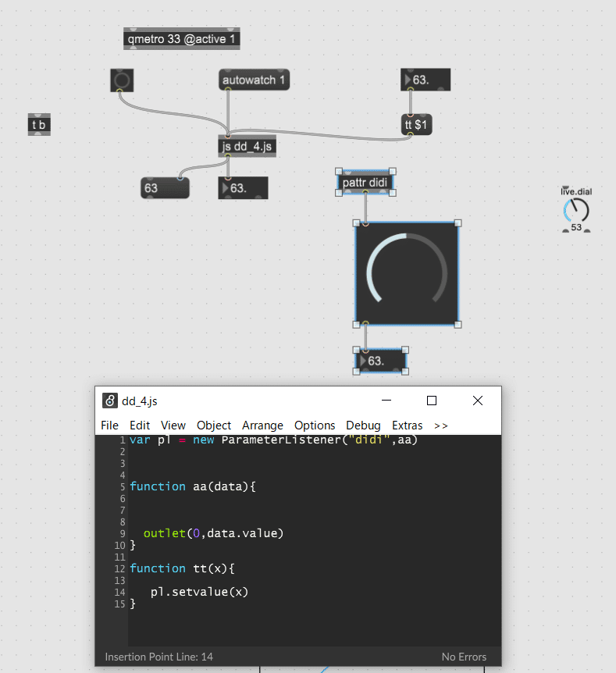Select the pattr didi object
This screenshot has height=673, width=616.
pos(365,183)
